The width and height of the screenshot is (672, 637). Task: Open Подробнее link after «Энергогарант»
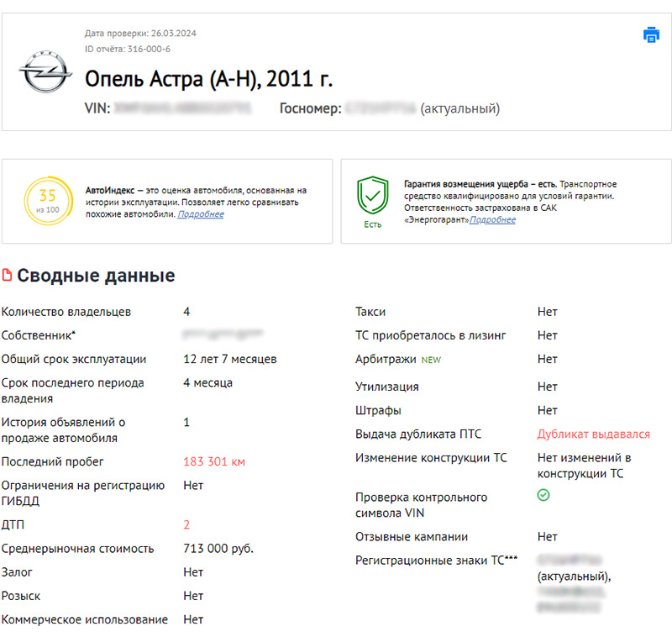tap(492, 219)
